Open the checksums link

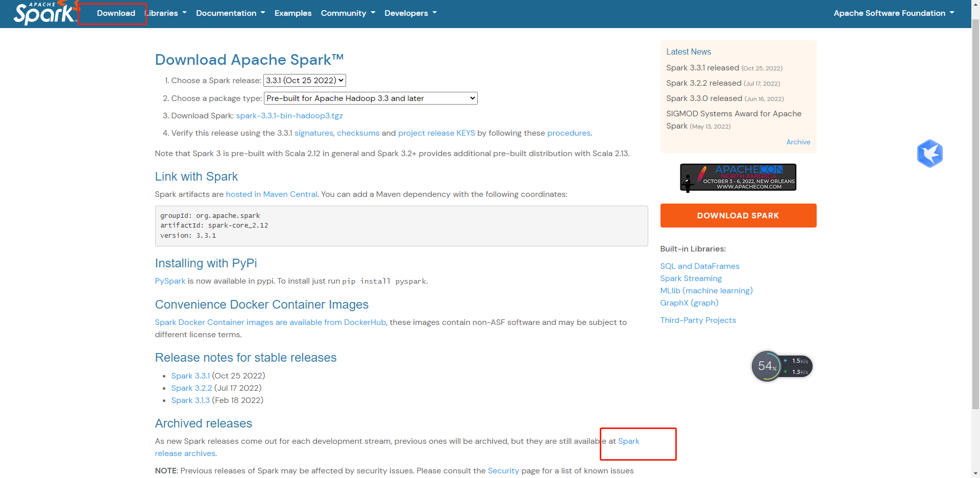tap(358, 133)
